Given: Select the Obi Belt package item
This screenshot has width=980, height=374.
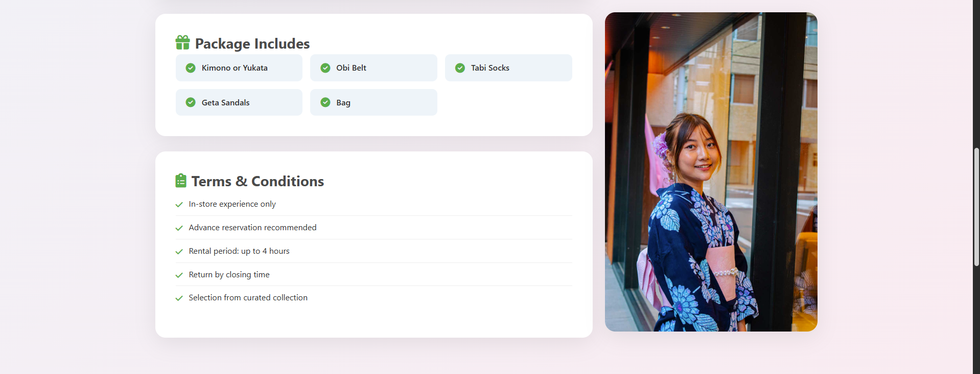Looking at the screenshot, I should [x=374, y=68].
